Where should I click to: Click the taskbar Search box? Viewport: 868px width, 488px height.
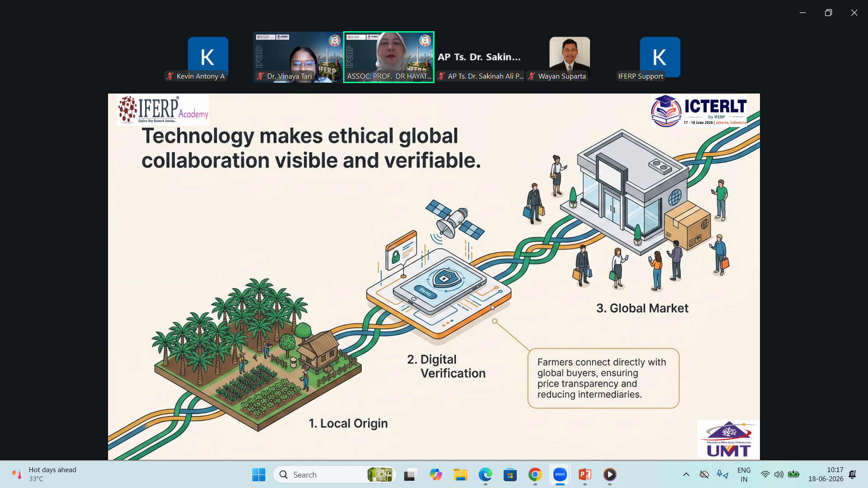tap(335, 474)
